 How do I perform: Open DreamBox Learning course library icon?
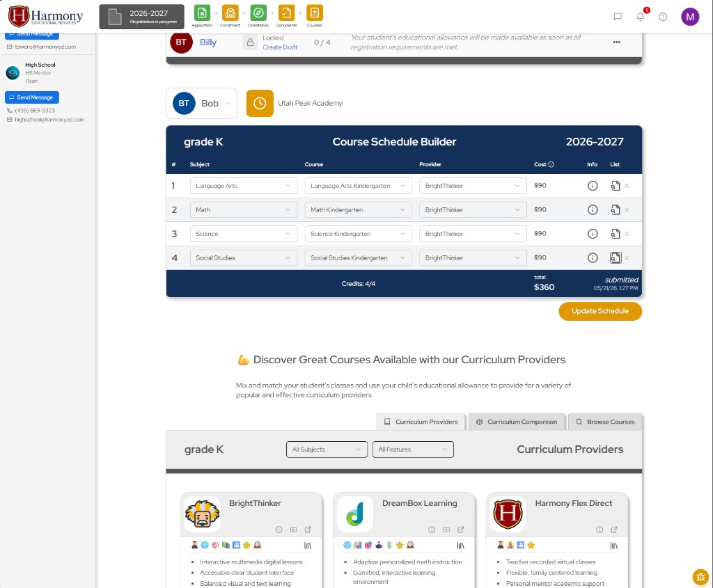tap(461, 546)
